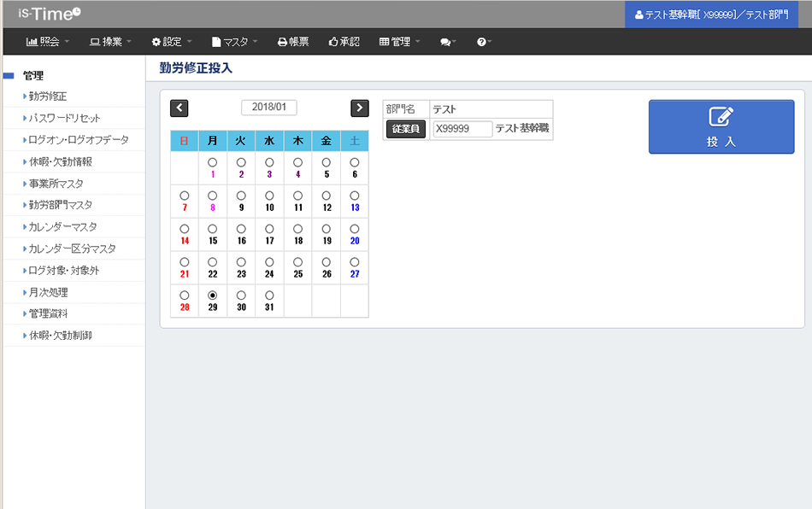Screen dimensions: 812x509
Task: Open the help question mark menu
Action: (x=484, y=42)
